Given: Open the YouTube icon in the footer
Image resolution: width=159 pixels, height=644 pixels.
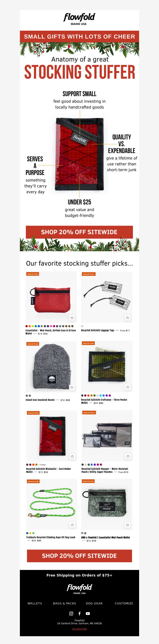Looking at the screenshot, I should pyautogui.click(x=88, y=614).
